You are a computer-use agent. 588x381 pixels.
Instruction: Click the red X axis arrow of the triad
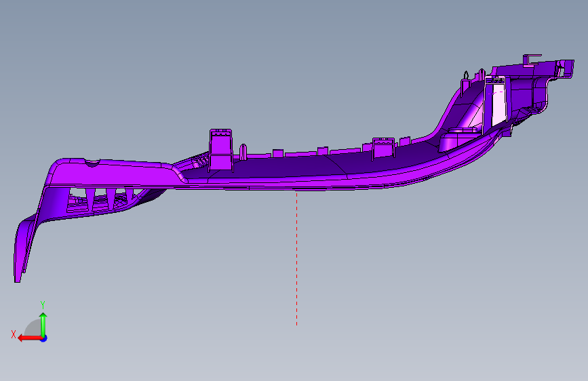[30, 338]
